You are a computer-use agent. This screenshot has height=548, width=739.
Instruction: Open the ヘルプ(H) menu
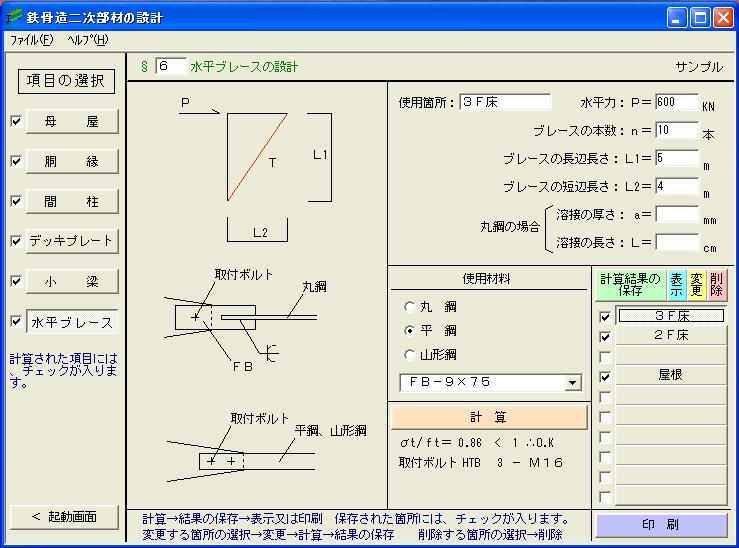click(x=88, y=40)
